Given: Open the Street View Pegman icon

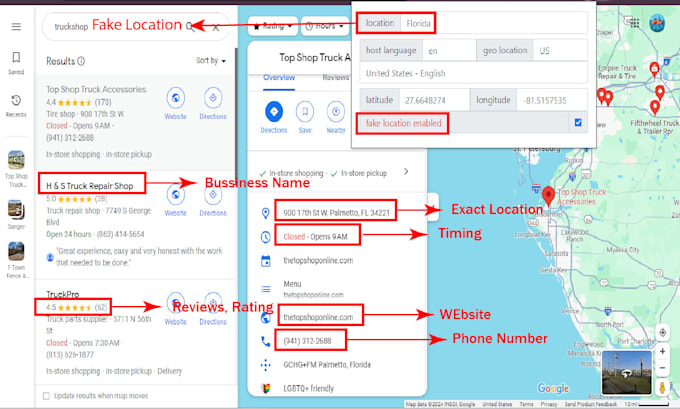Looking at the screenshot, I should 662,386.
